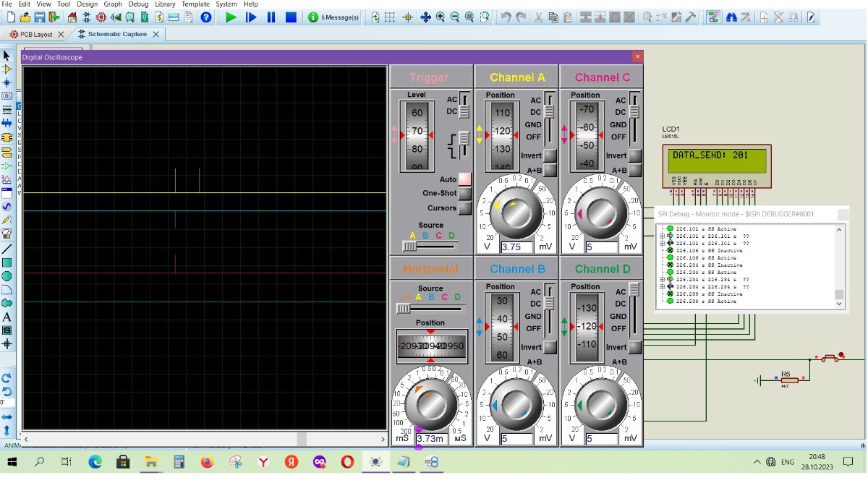Click the New Project icon

click(x=9, y=17)
